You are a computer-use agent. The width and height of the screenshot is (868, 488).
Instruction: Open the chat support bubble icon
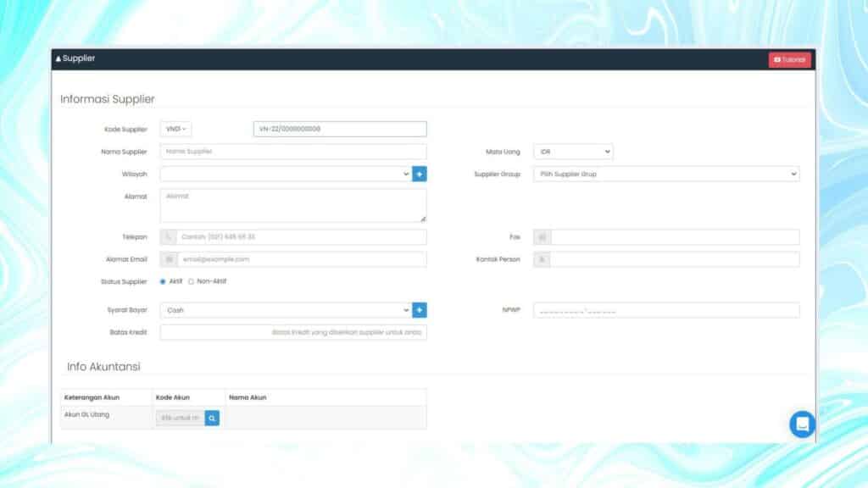tap(800, 424)
